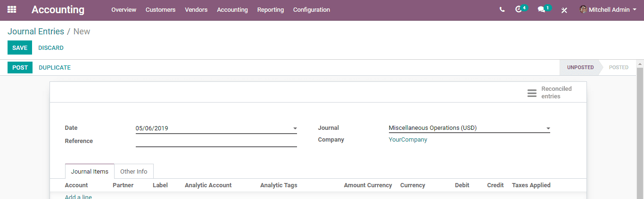Click the DUPLICATE button

pyautogui.click(x=55, y=68)
